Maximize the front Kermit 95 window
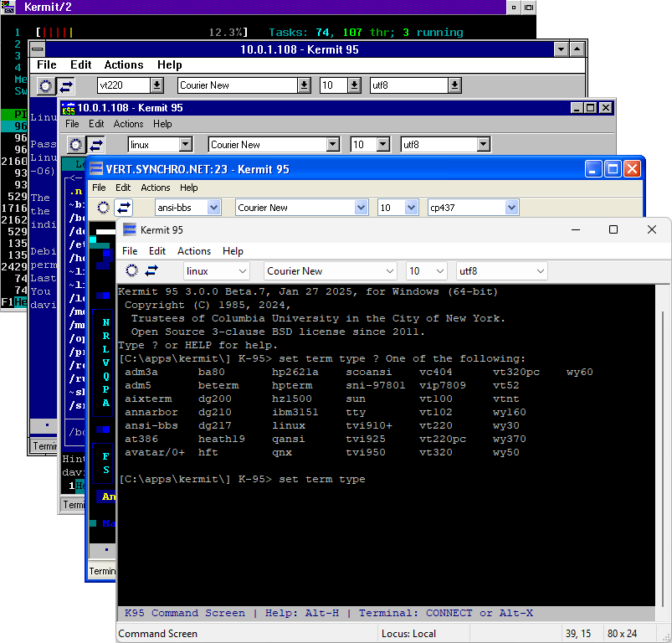The height and width of the screenshot is (643, 672). tap(613, 229)
